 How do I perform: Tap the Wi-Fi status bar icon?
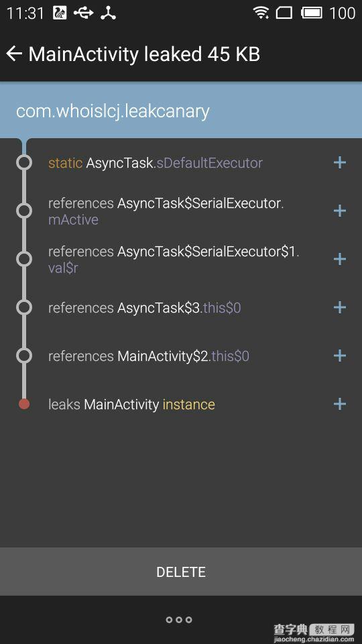[261, 13]
